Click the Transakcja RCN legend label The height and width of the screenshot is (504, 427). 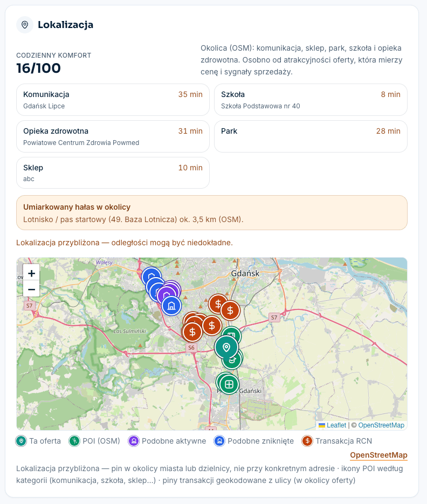click(344, 441)
